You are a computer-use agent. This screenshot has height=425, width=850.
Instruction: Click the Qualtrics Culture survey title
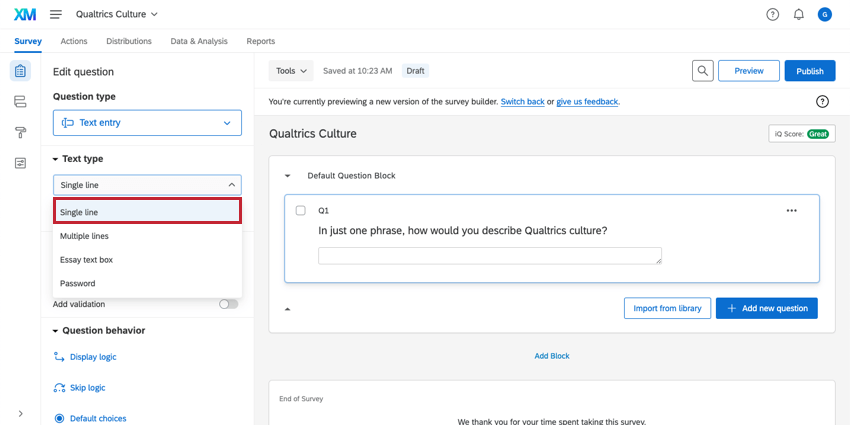point(313,133)
